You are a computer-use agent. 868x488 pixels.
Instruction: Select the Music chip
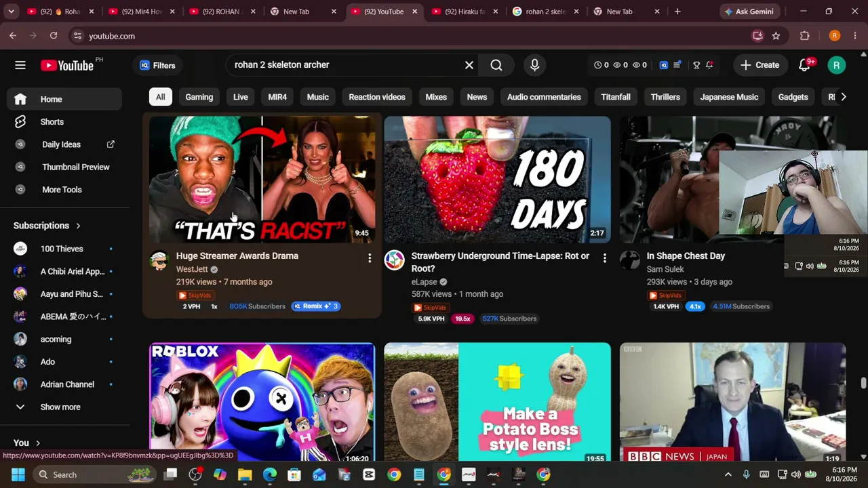pyautogui.click(x=317, y=97)
